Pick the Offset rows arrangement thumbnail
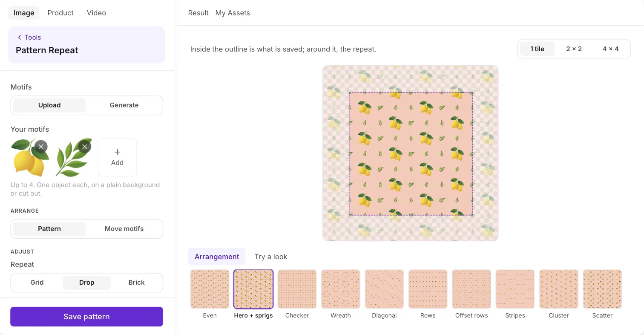The width and height of the screenshot is (644, 335). point(471,289)
